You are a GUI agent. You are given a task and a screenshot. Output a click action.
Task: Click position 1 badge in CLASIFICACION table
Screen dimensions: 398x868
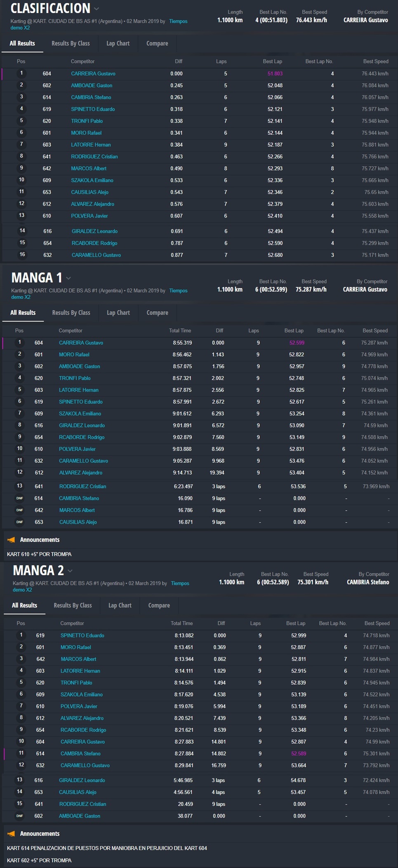click(x=21, y=73)
